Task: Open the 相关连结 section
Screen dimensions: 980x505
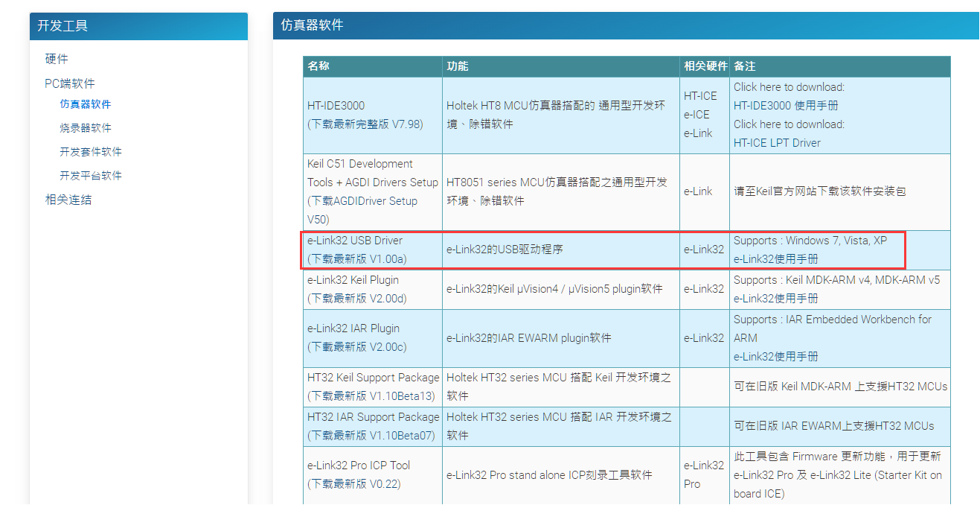Action: point(68,199)
